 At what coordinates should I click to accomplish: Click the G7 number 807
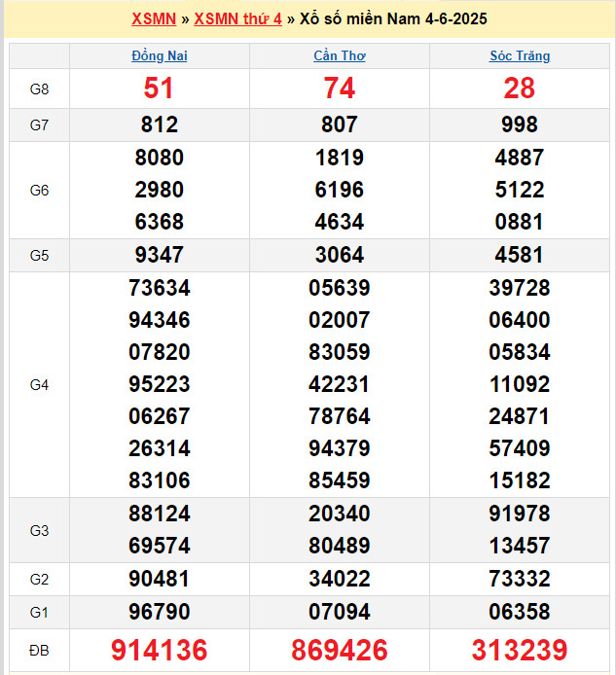point(340,124)
